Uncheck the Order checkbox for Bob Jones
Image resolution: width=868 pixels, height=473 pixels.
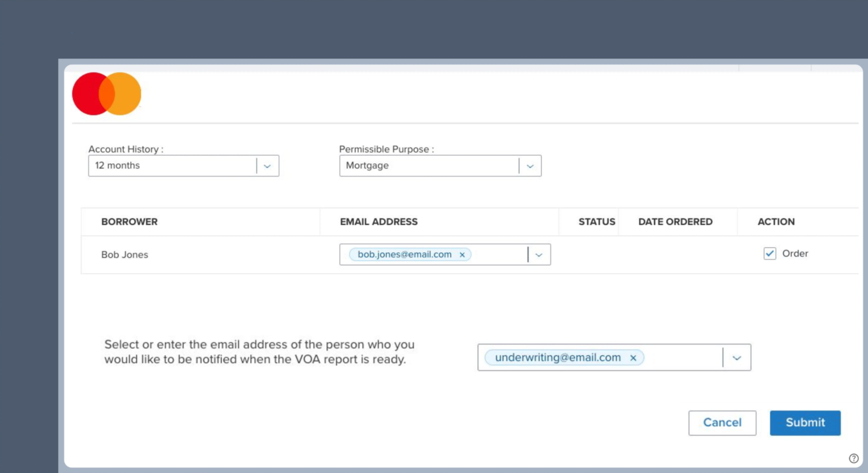click(x=769, y=253)
